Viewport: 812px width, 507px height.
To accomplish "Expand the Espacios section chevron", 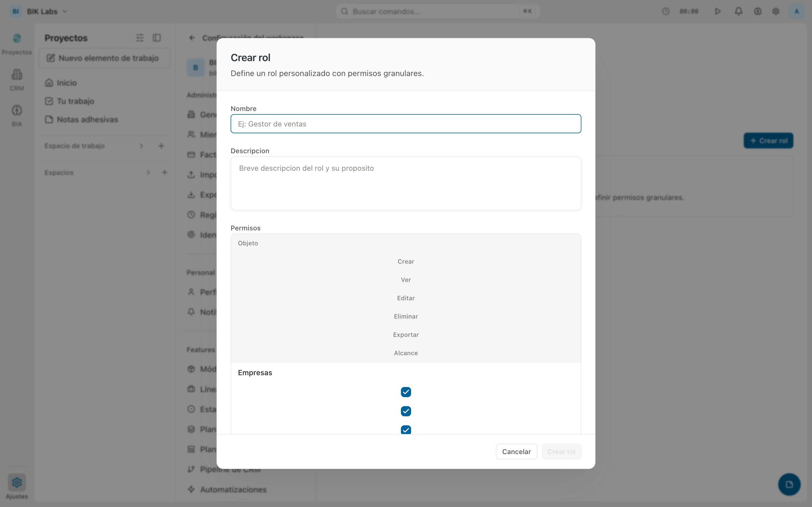I will point(148,172).
